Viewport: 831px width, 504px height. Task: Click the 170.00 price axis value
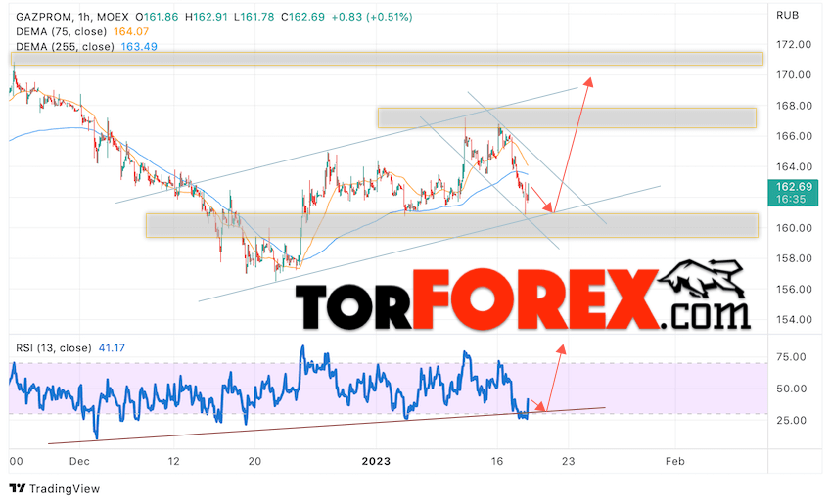click(x=794, y=74)
